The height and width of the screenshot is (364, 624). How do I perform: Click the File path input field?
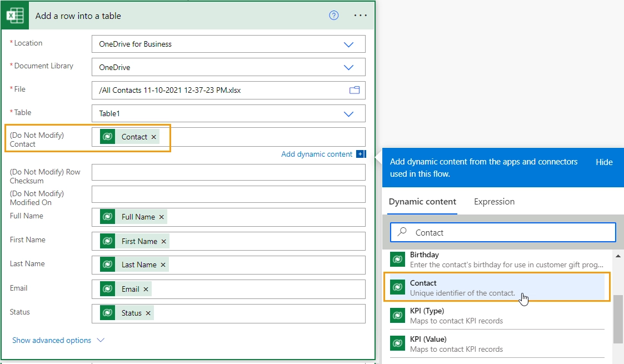click(228, 90)
